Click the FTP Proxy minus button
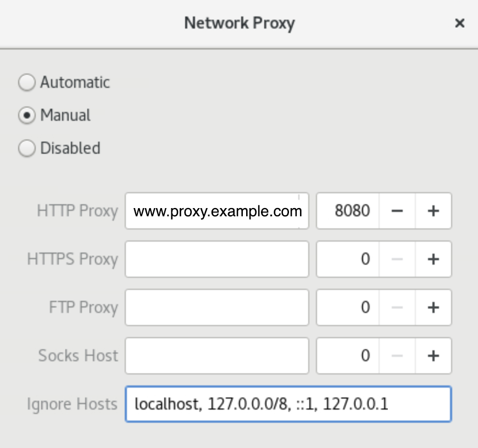This screenshot has height=448, width=478. tap(397, 307)
